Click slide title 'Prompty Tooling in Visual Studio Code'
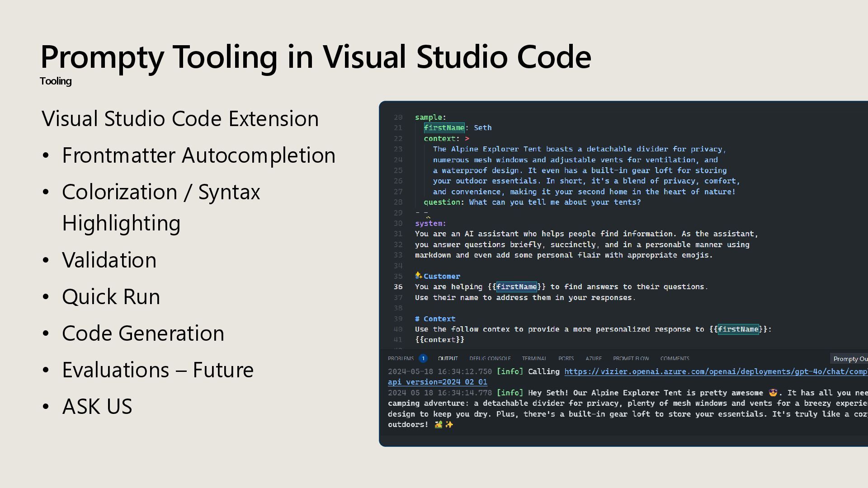 coord(316,57)
